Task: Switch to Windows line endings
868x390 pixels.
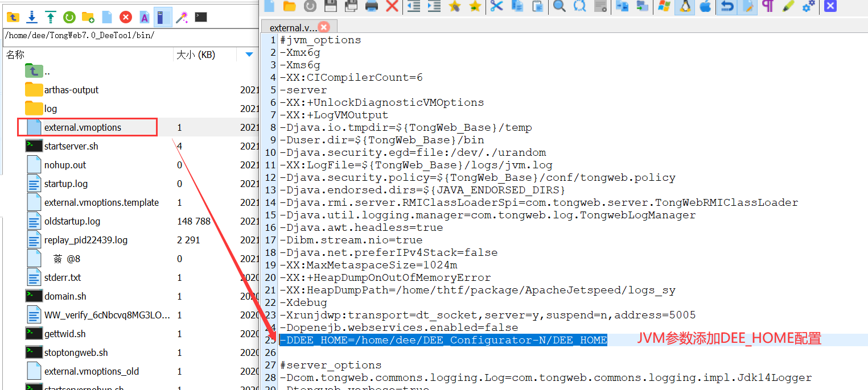Action: (x=664, y=6)
